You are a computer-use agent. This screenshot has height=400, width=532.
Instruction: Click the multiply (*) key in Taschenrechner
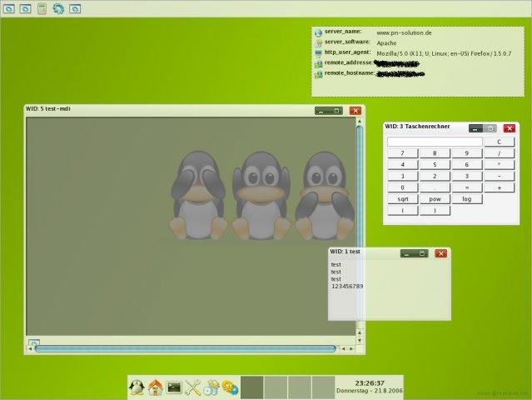pos(499,165)
